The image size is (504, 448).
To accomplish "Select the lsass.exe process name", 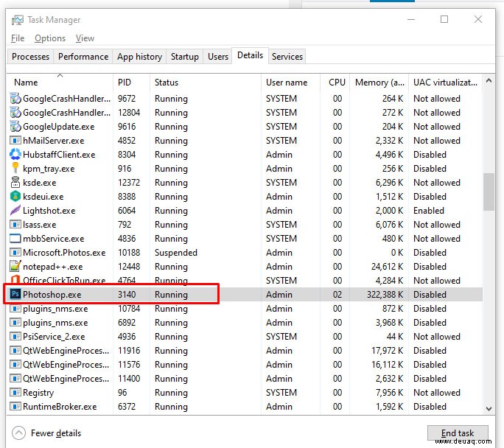I will point(40,225).
